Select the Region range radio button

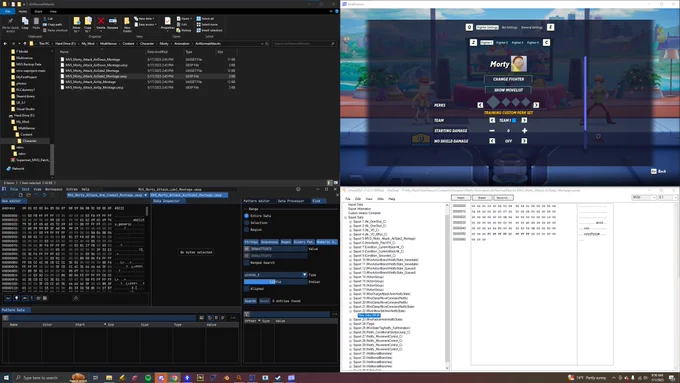(246, 229)
